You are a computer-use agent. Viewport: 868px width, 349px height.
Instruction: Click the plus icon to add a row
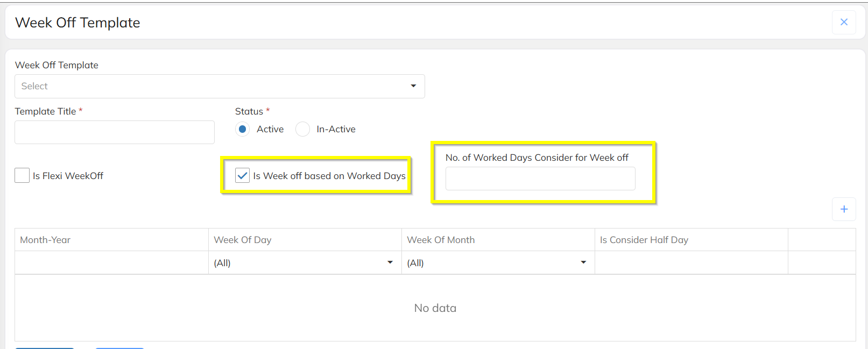[x=843, y=209]
